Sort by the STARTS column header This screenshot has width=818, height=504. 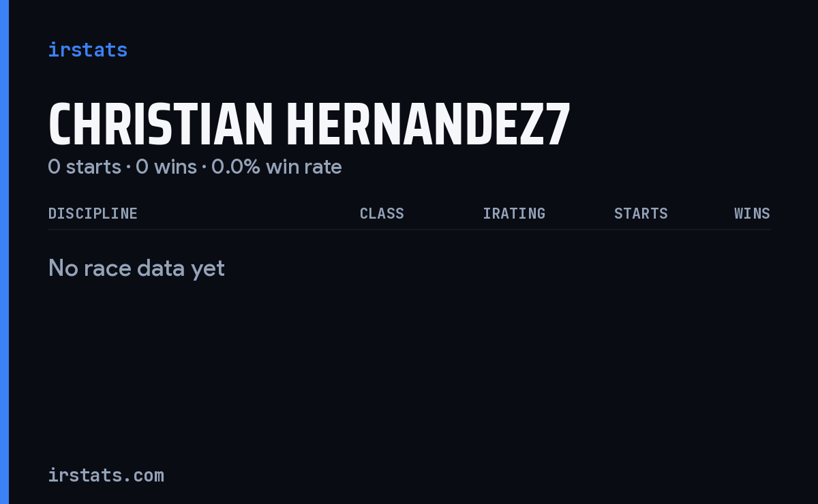coord(641,214)
